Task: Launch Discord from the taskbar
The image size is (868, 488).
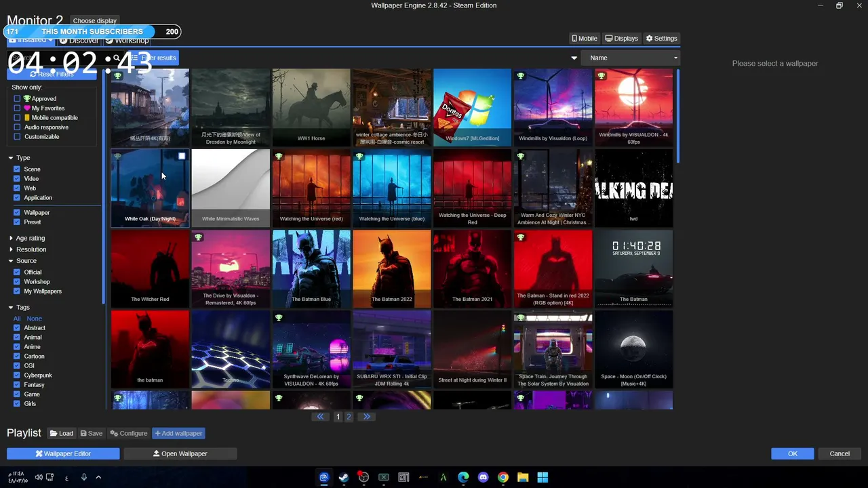Action: click(x=483, y=477)
